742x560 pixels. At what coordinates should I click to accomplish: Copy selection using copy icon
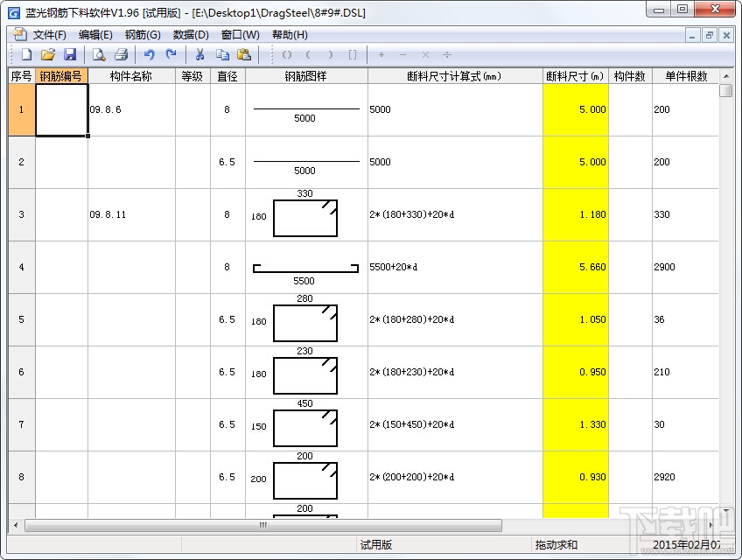pos(222,55)
